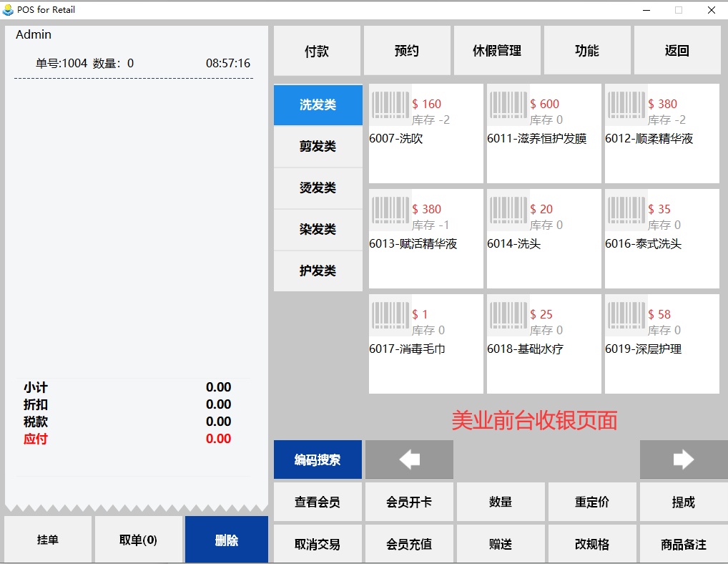Select the 护发类 category
728x564 pixels.
318,271
